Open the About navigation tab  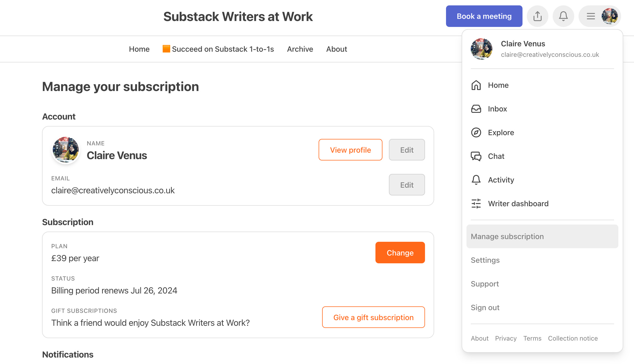(336, 49)
